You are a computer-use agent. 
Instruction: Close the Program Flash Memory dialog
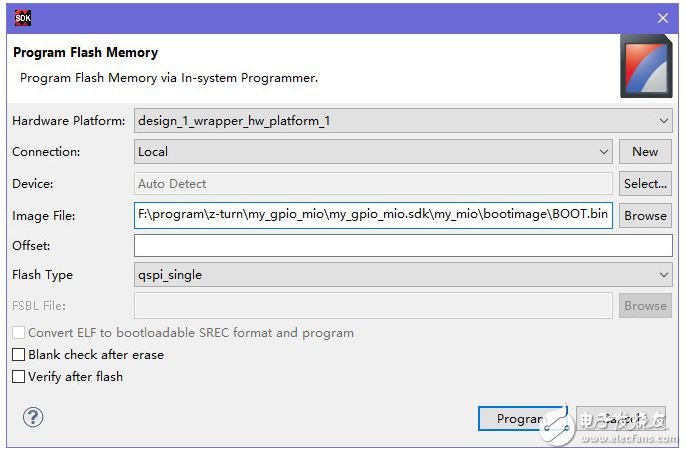pos(662,17)
